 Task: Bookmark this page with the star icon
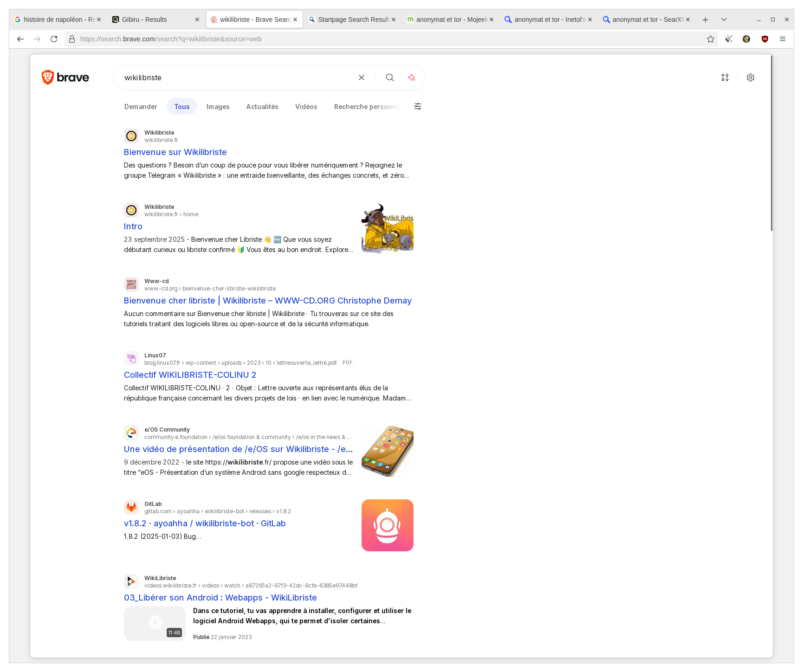pos(711,39)
